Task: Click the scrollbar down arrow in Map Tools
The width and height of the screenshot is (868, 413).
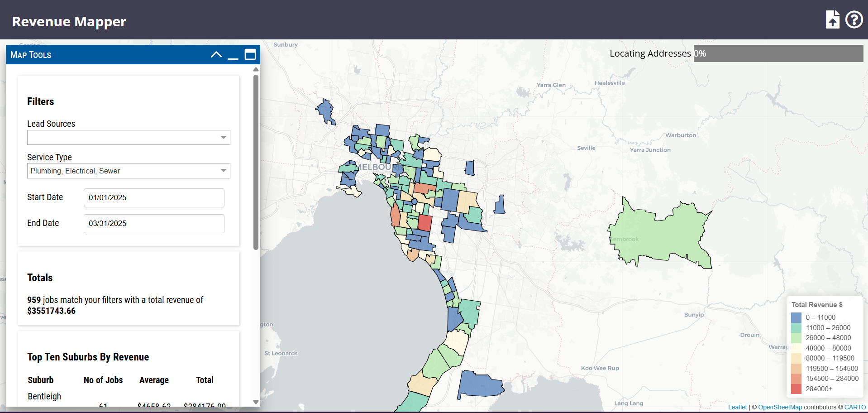Action: coord(256,402)
